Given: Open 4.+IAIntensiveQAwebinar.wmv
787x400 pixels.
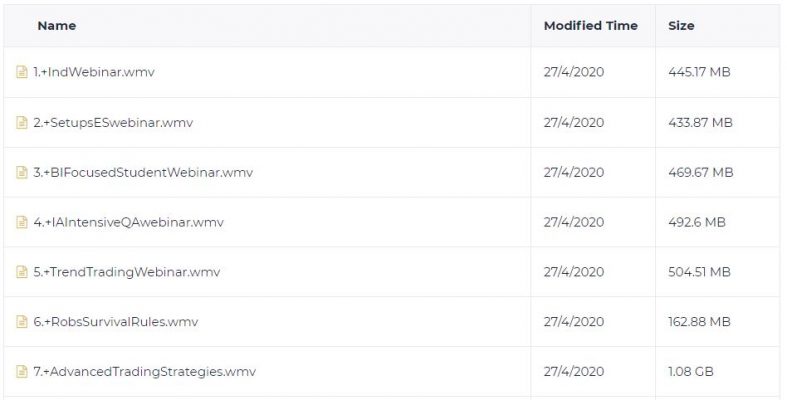Looking at the screenshot, I should [x=128, y=222].
